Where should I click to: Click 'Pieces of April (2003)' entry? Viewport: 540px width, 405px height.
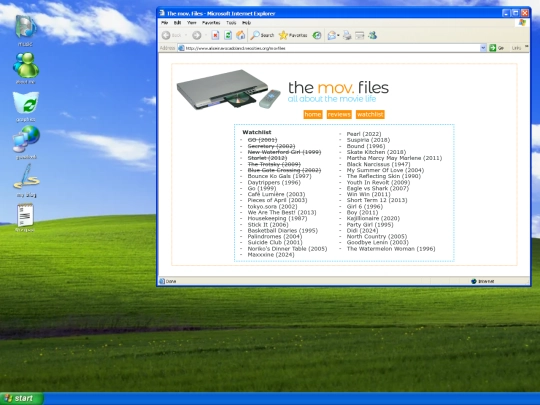point(277,200)
